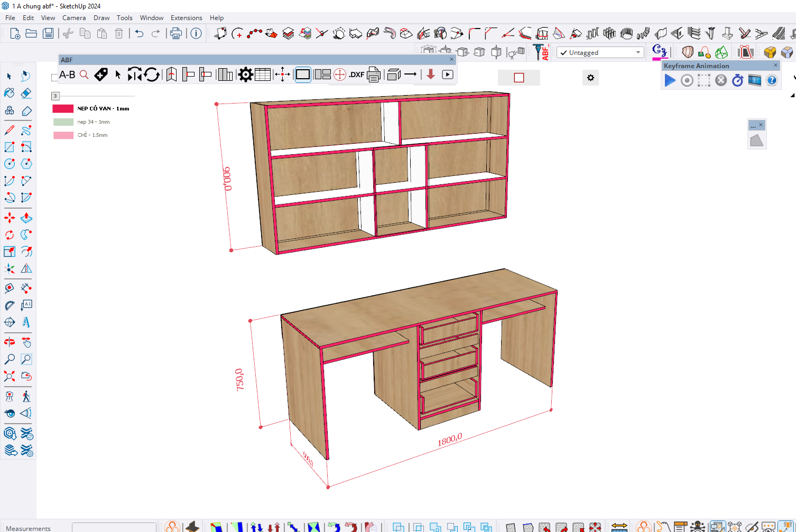Expand the small panel's three-dots menu
Image resolution: width=796 pixels, height=532 pixels.
753,126
